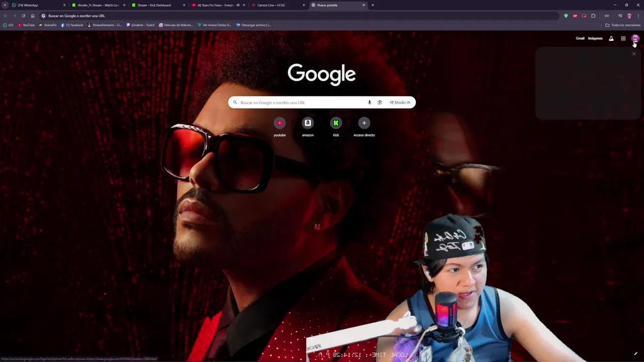Open the Chrome three-dot menu
The height and width of the screenshot is (362, 644).
pos(638,16)
